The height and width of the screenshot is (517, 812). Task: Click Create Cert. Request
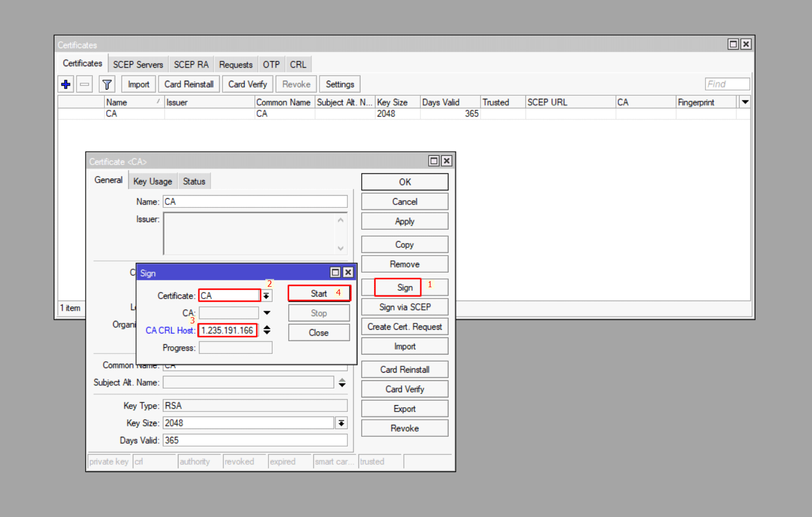pos(405,327)
